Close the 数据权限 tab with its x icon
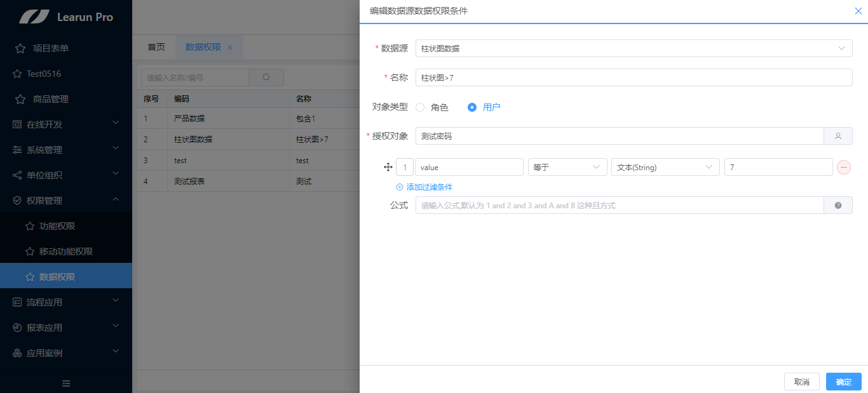Image resolution: width=868 pixels, height=393 pixels. point(230,48)
